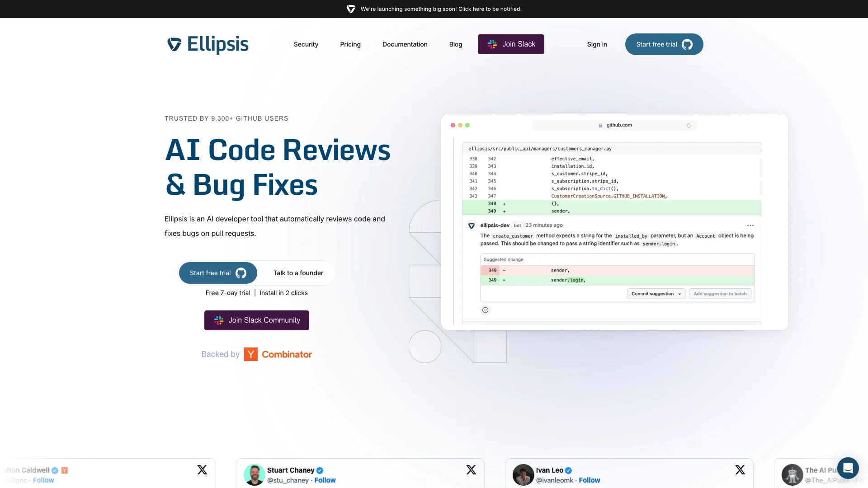868x488 pixels.
Task: Click Follow next to daltonc
Action: (x=43, y=480)
